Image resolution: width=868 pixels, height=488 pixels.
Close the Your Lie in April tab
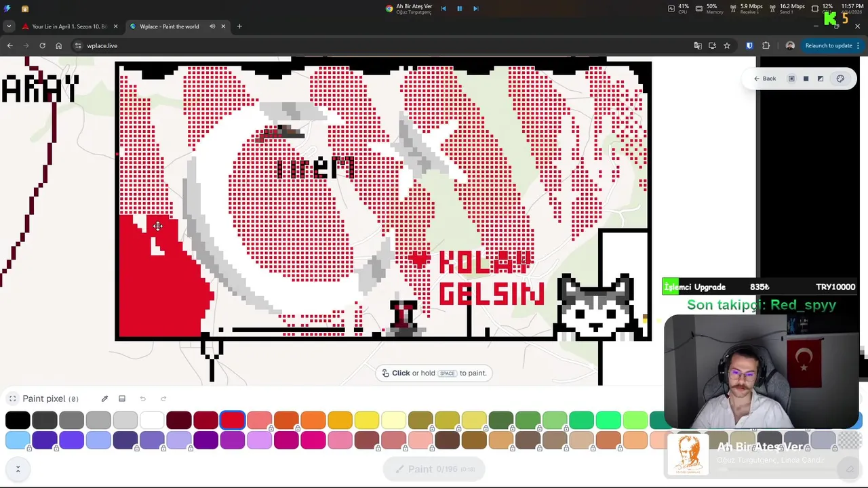click(115, 26)
